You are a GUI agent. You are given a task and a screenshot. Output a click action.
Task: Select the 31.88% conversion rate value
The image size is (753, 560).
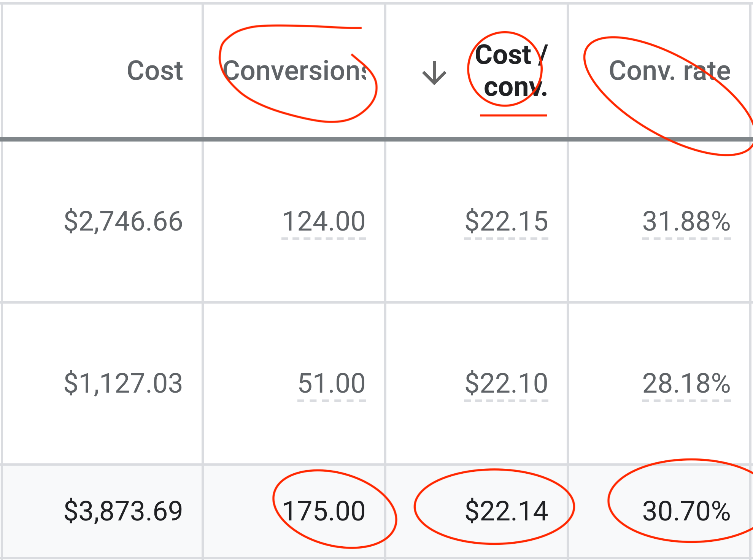(x=686, y=221)
